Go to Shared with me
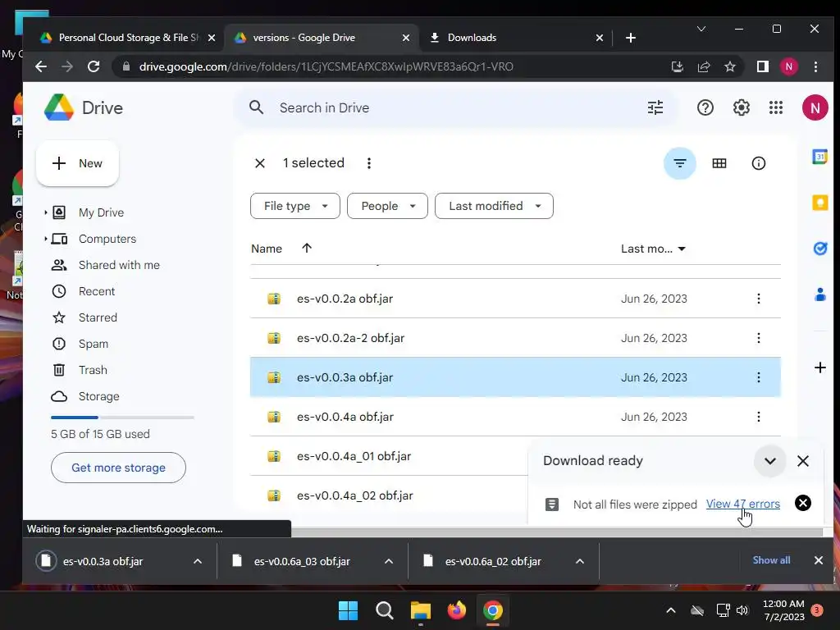Viewport: 840px width, 630px height. 119,265
